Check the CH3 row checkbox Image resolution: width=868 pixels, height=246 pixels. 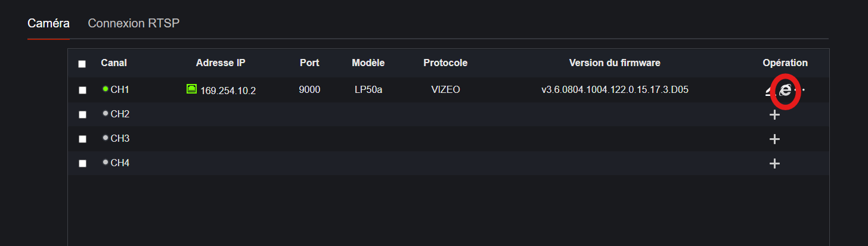click(x=82, y=139)
